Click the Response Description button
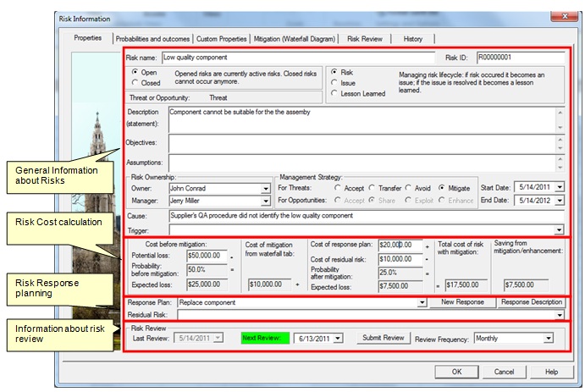Viewport: 585px width, 392px height. point(532,302)
